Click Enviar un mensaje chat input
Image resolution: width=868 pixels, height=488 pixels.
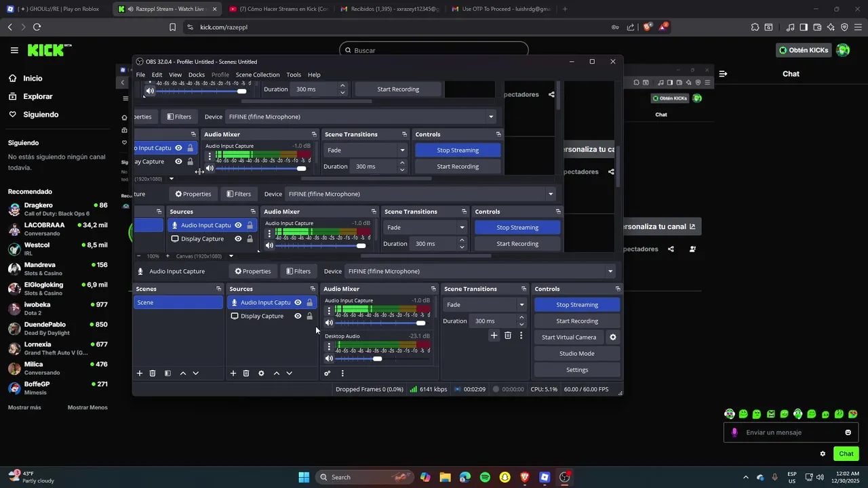coord(791,432)
